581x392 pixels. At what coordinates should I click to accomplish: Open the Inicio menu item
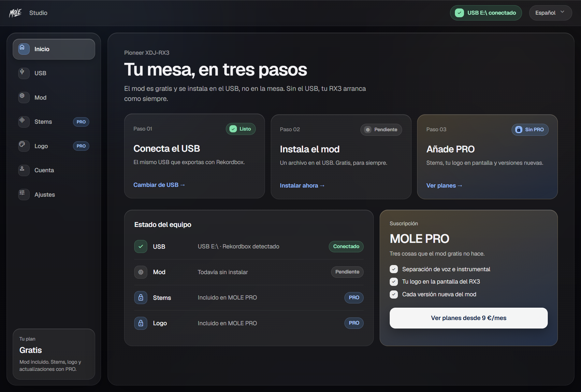click(x=54, y=49)
